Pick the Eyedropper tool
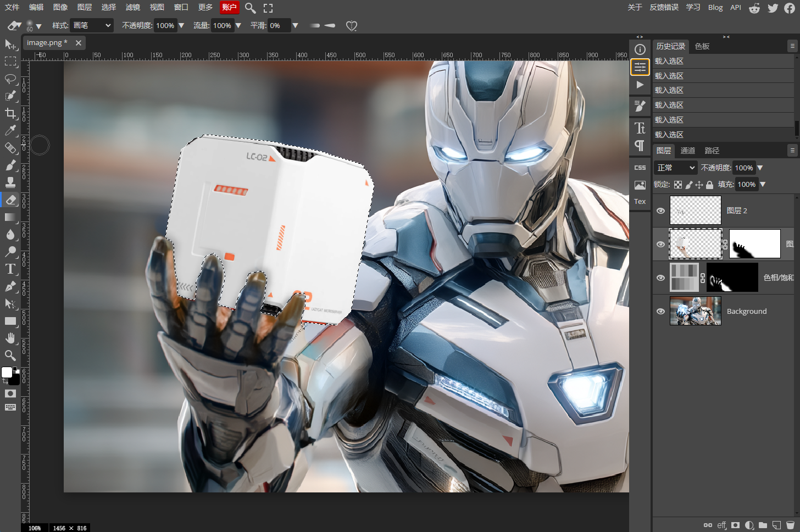This screenshot has height=532, width=800. point(10,130)
